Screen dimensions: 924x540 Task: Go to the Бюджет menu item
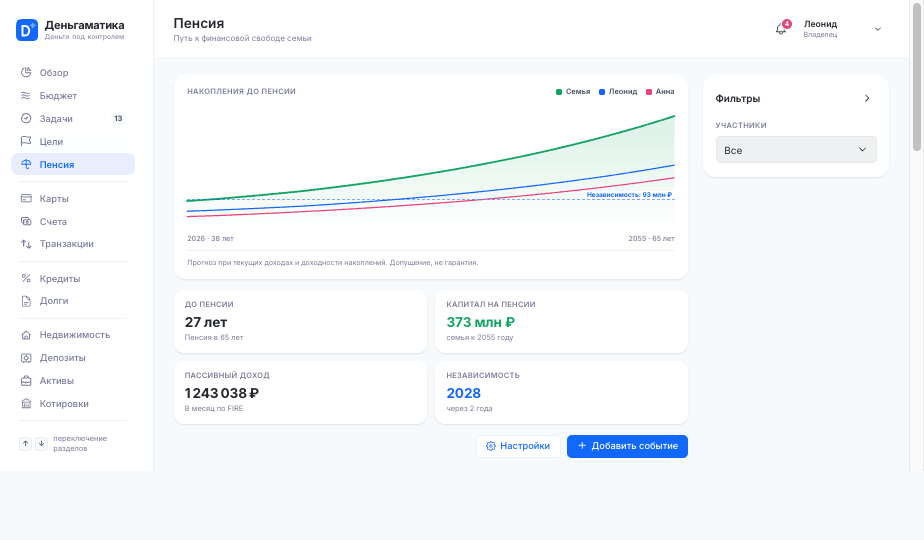pyautogui.click(x=73, y=96)
